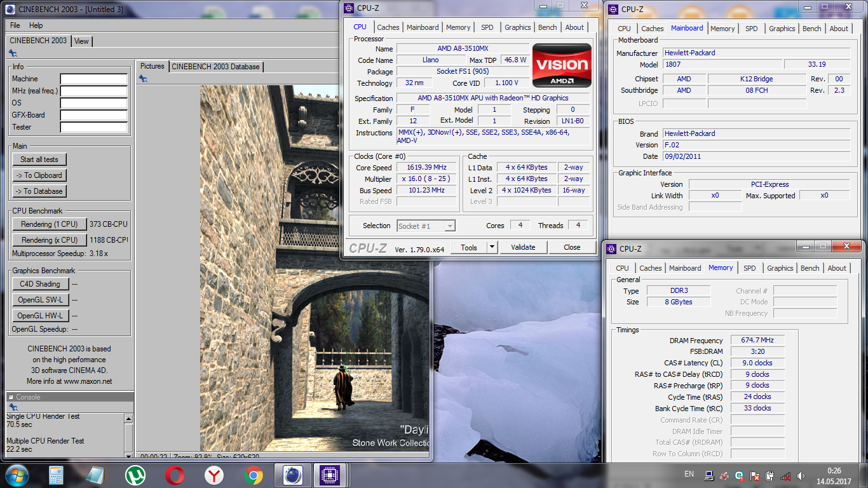Click the To Database button
868x488 pixels.
pyautogui.click(x=39, y=191)
